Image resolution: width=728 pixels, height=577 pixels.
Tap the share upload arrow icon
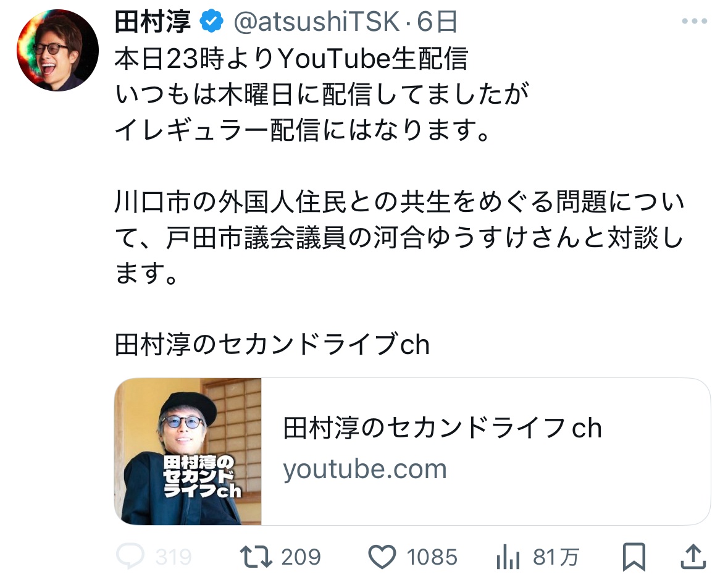(695, 557)
